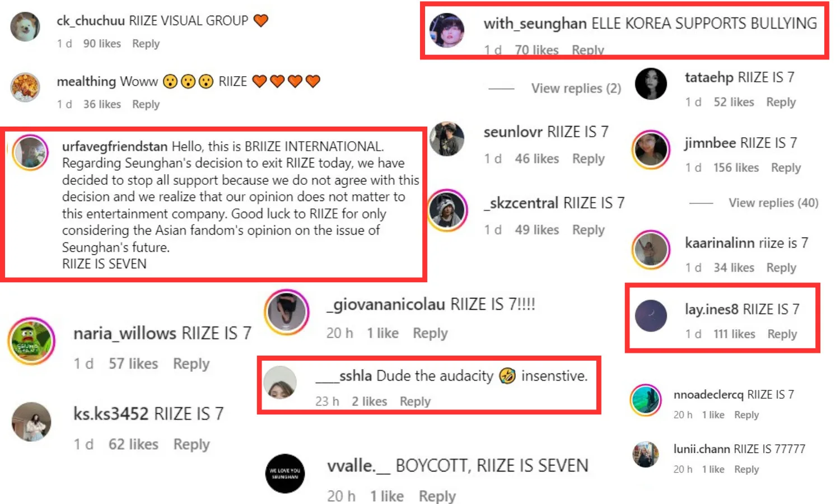Screen dimensions: 840x504
Task: Click lay.ines8's dark moon avatar
Action: point(651,316)
